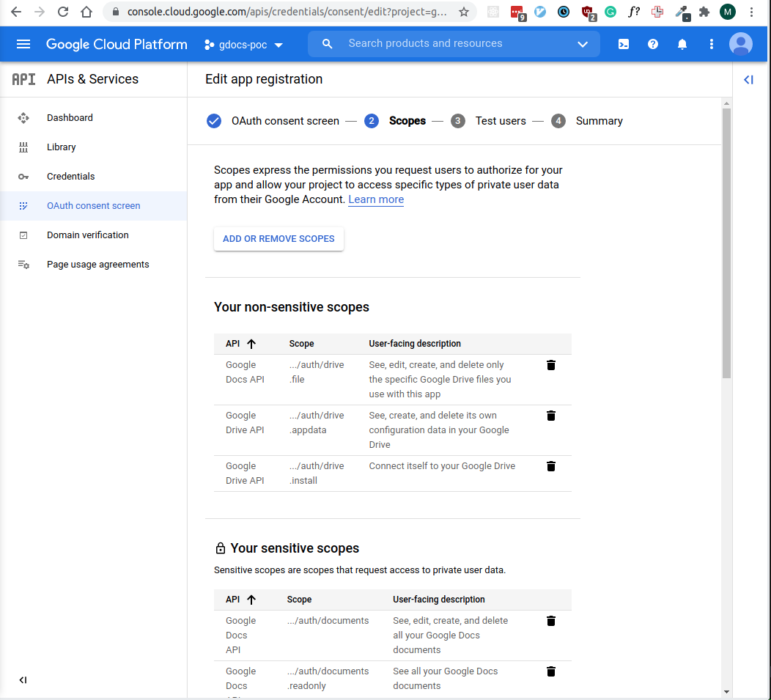Click the scrollbar down arrow
The width and height of the screenshot is (771, 700).
[x=726, y=692]
